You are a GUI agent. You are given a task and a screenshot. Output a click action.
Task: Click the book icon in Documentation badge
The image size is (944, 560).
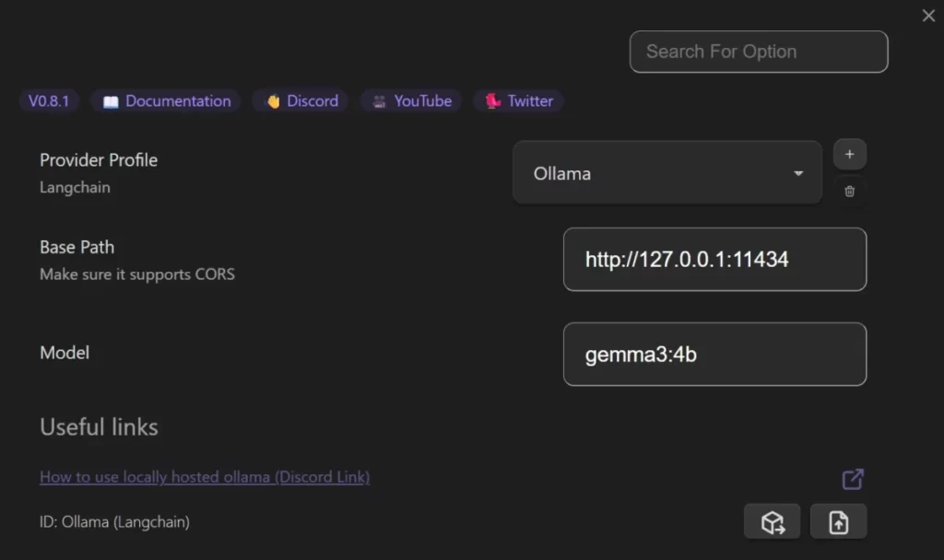click(112, 101)
